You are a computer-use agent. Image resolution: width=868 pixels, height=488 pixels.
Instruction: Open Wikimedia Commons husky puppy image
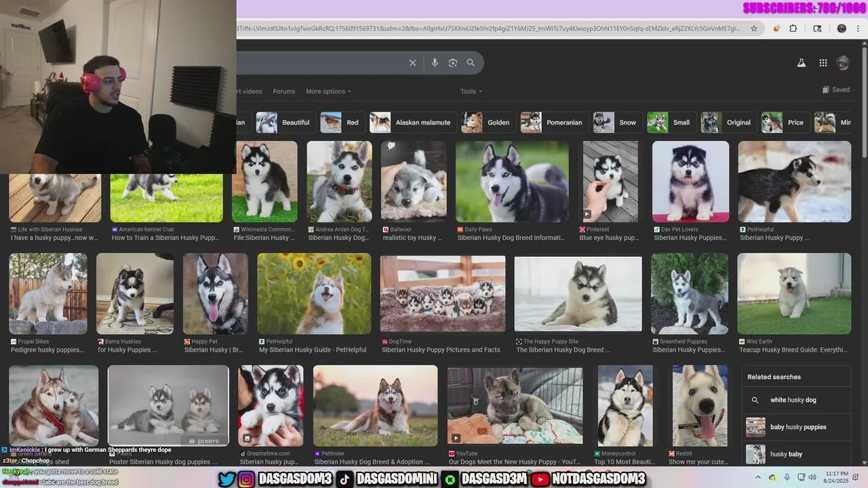264,182
